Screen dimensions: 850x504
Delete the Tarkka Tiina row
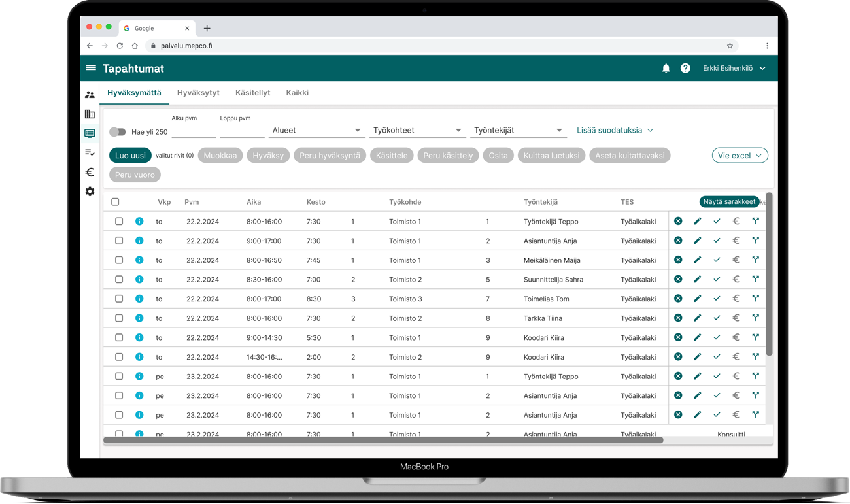tap(678, 318)
